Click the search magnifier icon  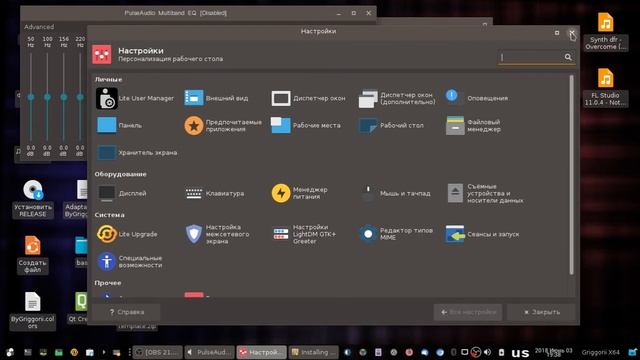568,57
